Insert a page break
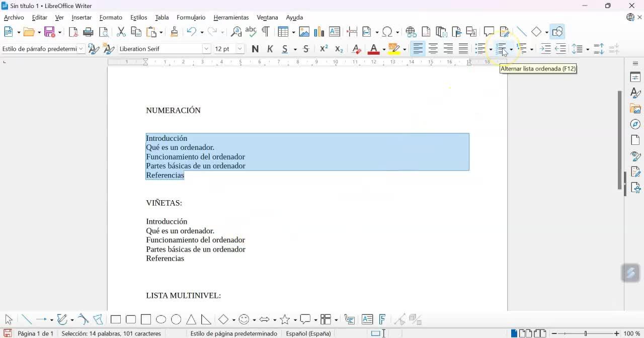The image size is (644, 338). (x=352, y=32)
